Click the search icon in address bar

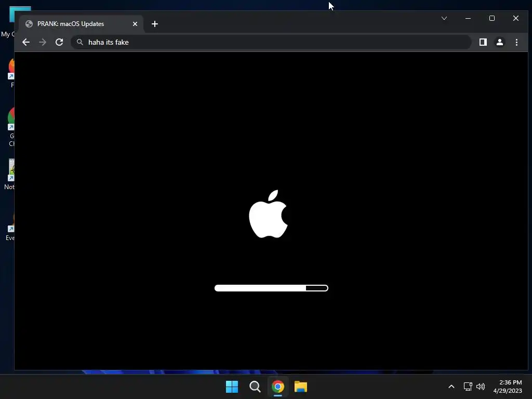pyautogui.click(x=79, y=42)
